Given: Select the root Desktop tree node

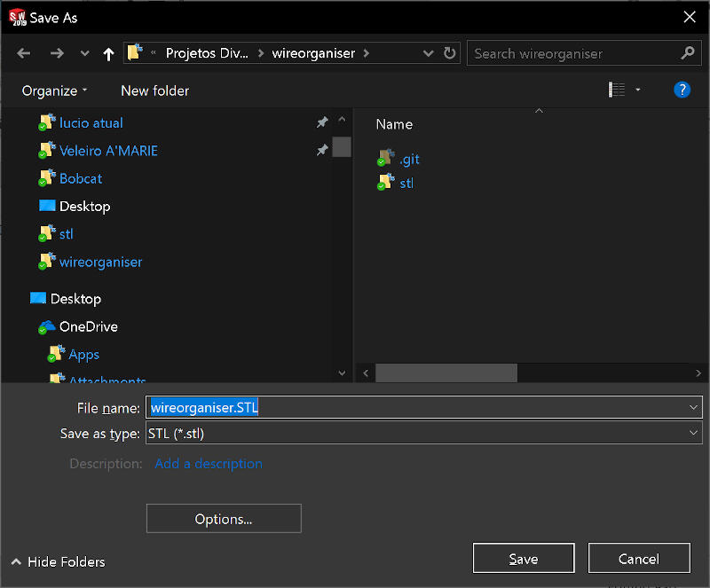Looking at the screenshot, I should (75, 299).
